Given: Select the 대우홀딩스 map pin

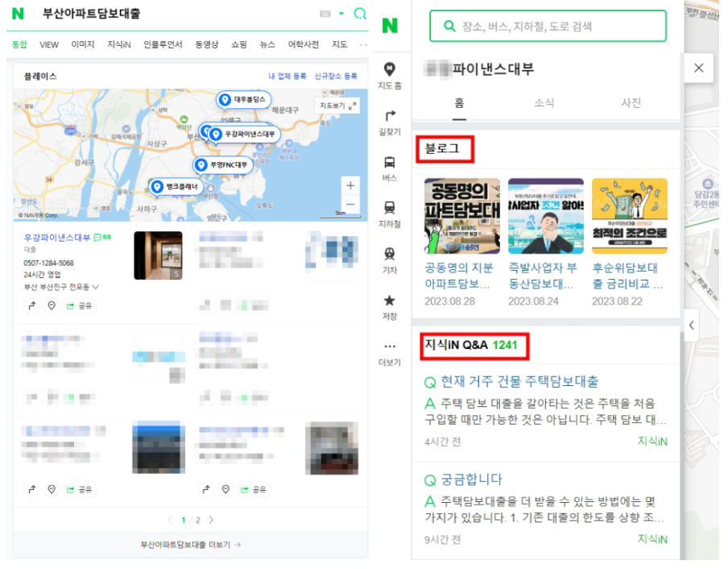Looking at the screenshot, I should pos(244,99).
